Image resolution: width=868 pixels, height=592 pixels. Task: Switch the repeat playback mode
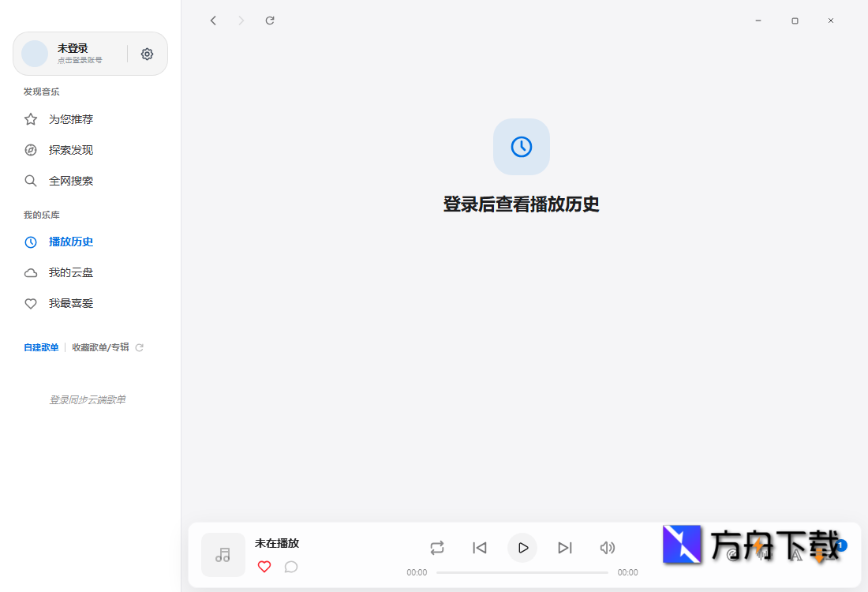point(437,547)
